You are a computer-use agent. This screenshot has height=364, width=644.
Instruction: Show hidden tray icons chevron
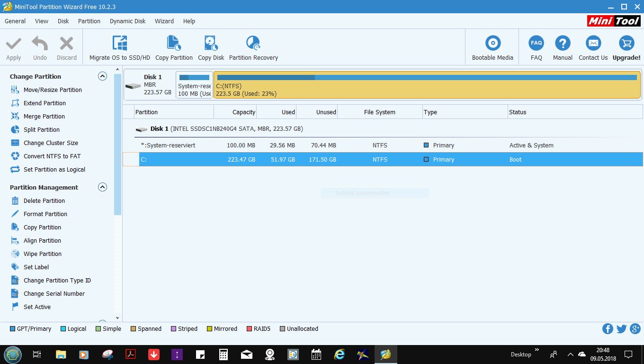point(570,354)
